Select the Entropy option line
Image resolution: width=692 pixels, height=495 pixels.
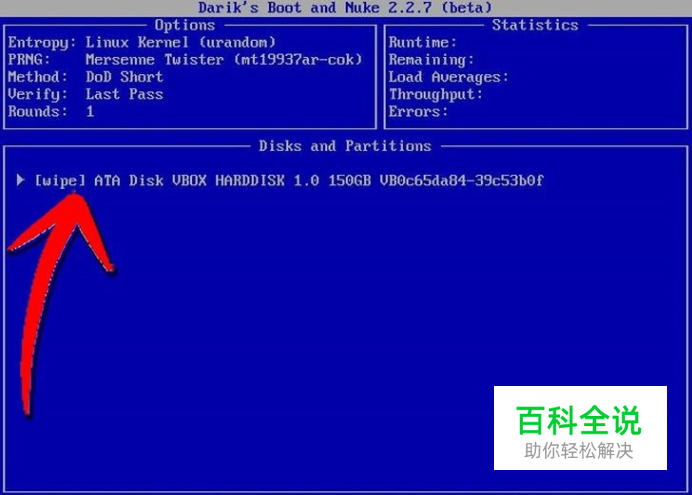click(x=142, y=42)
